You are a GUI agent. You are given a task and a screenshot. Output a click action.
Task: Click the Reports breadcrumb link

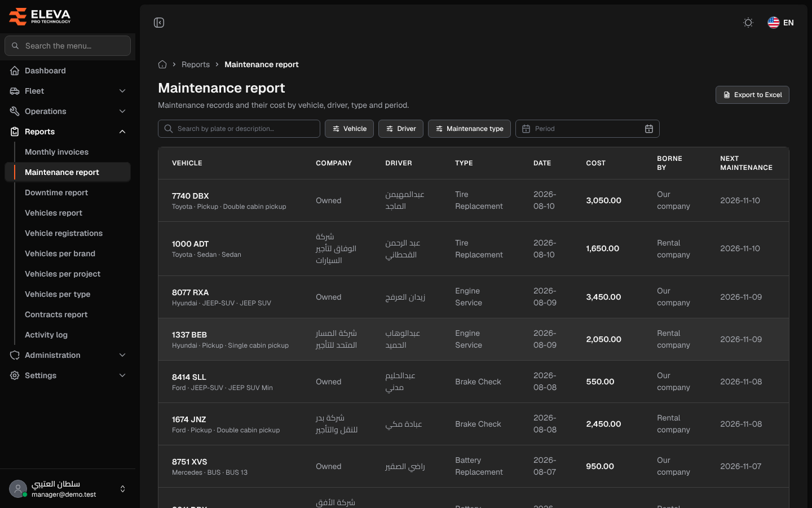[x=196, y=64]
